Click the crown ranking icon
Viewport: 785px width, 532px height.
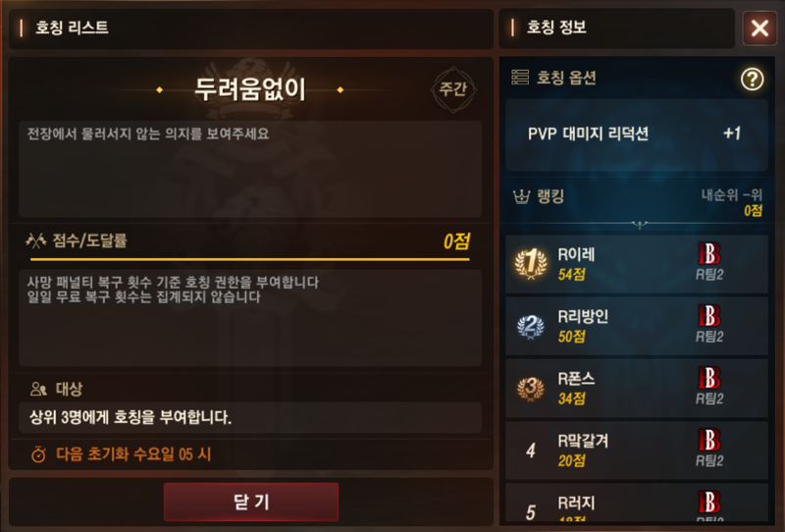click(x=521, y=196)
